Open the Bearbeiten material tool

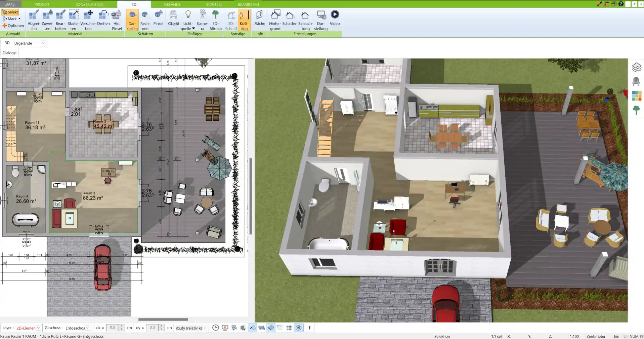tap(60, 20)
